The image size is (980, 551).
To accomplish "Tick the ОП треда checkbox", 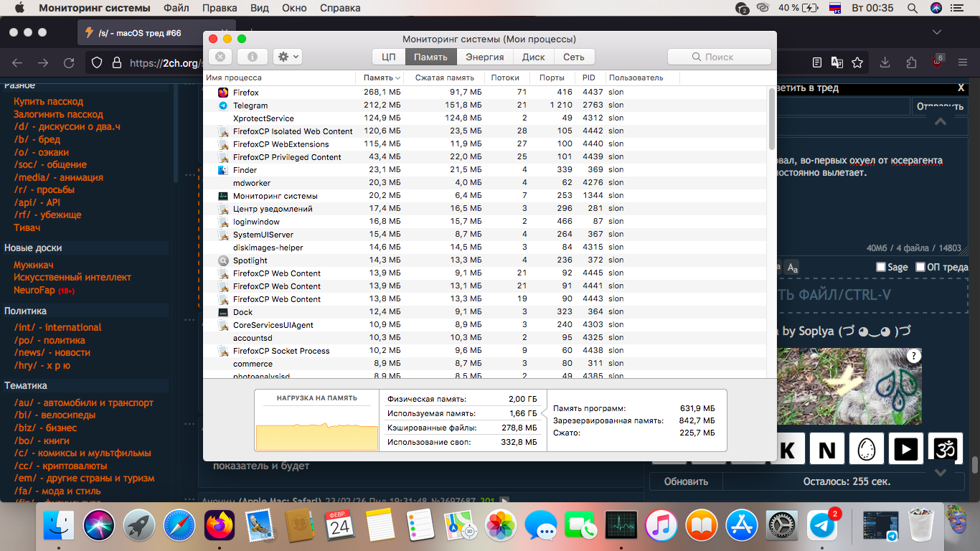I will [x=920, y=267].
